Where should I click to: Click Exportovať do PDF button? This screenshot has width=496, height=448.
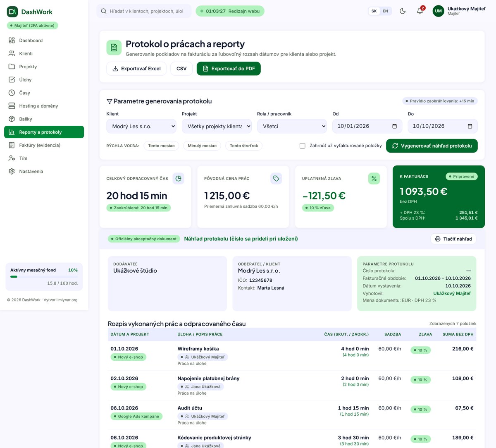point(229,69)
